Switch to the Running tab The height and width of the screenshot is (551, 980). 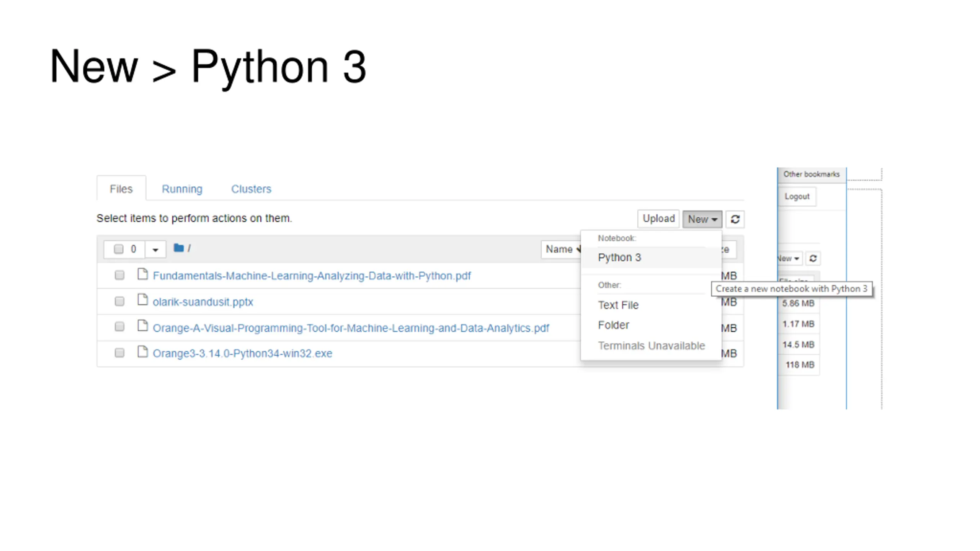tap(182, 189)
